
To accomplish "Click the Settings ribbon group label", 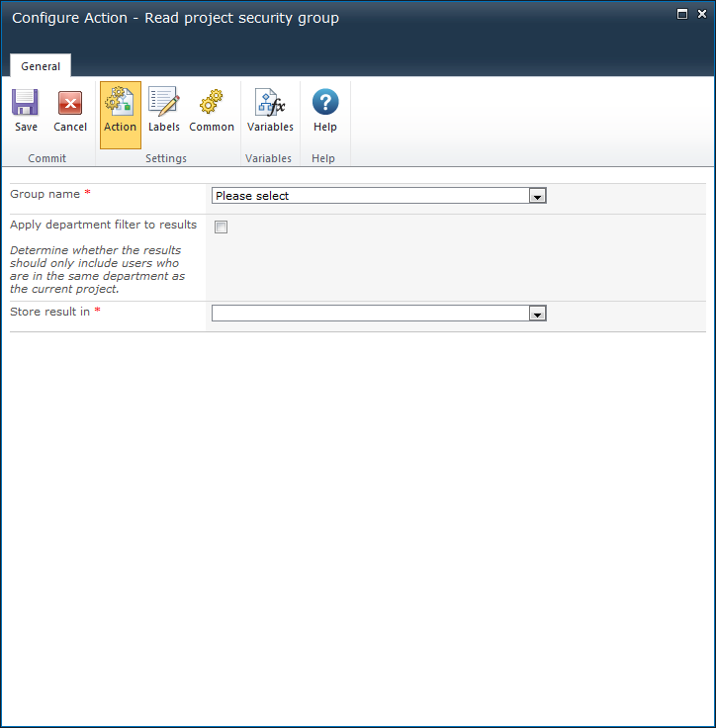I will coord(166,158).
